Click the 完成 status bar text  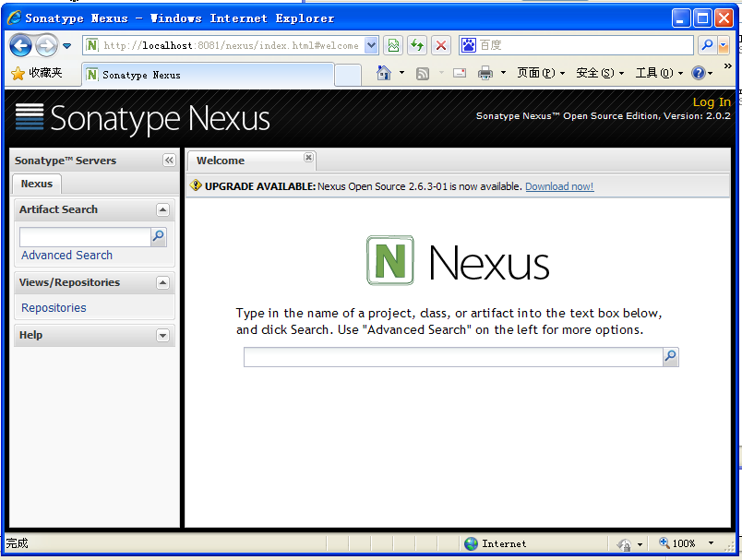coord(17,543)
